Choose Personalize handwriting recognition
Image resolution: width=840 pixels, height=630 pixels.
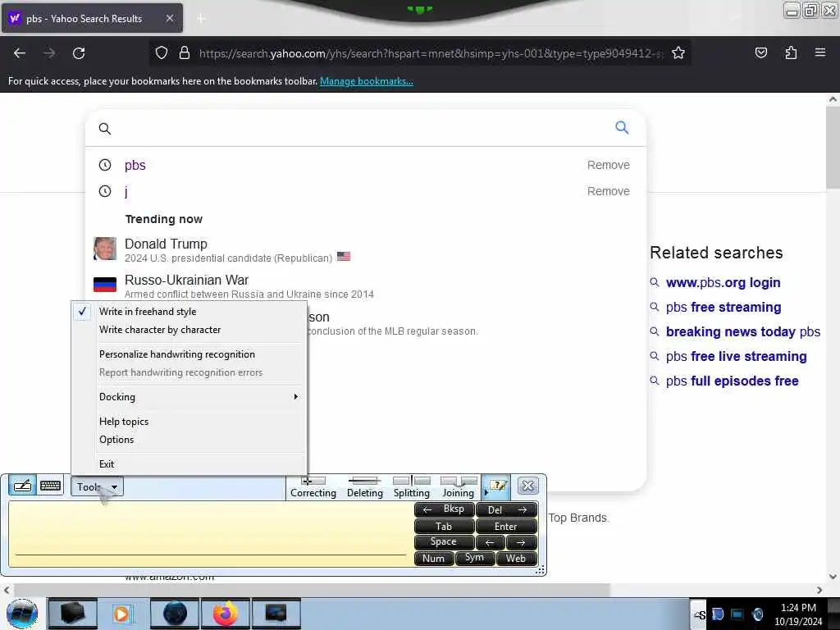(189, 354)
